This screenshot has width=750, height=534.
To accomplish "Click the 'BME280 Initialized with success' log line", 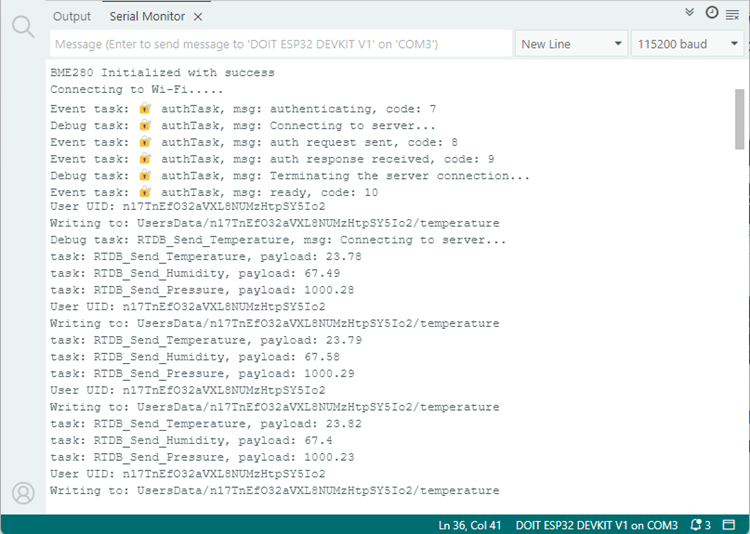I will click(162, 73).
